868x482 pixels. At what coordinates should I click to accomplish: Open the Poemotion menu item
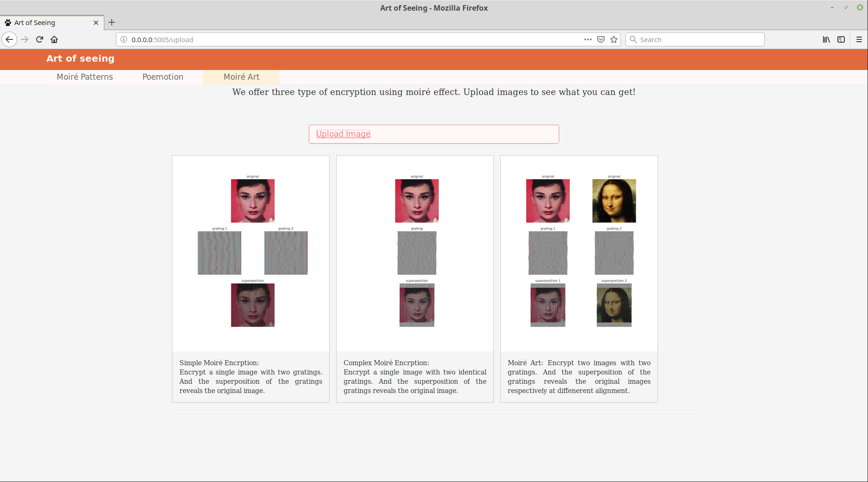pos(163,77)
